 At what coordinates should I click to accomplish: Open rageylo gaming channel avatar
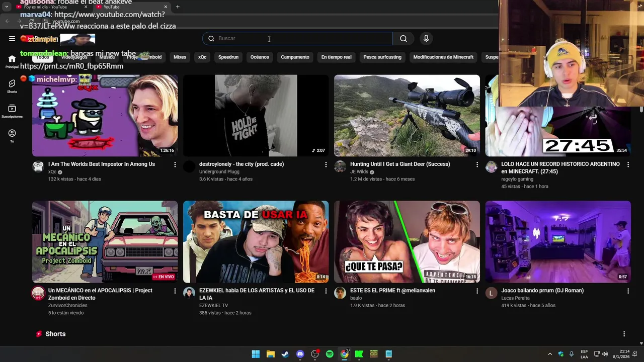click(491, 167)
